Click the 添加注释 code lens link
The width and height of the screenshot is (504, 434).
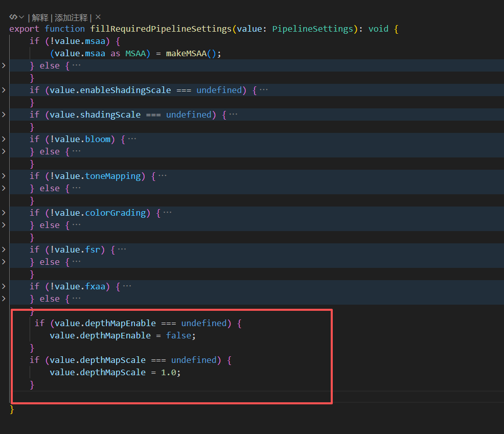tap(71, 17)
